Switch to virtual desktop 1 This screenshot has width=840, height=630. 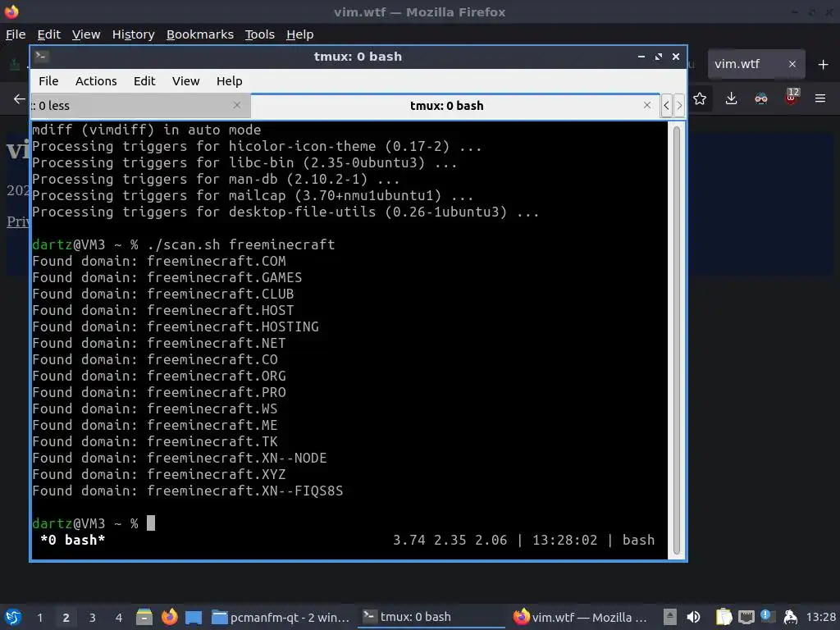tap(39, 618)
